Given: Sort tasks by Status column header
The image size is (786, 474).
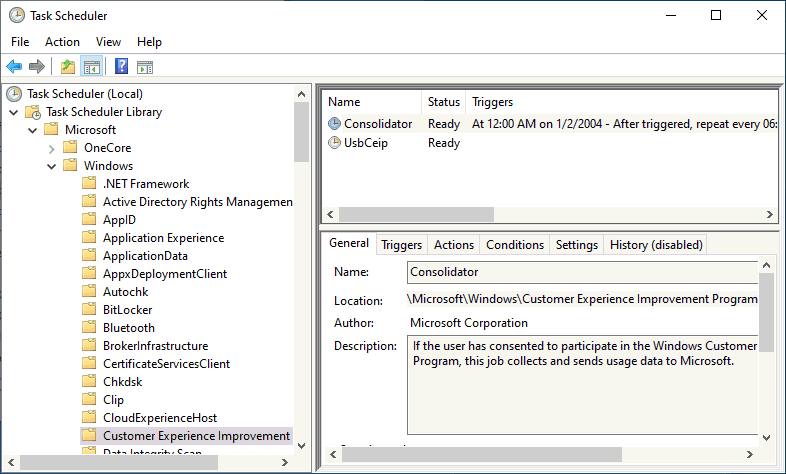Looking at the screenshot, I should tap(444, 102).
